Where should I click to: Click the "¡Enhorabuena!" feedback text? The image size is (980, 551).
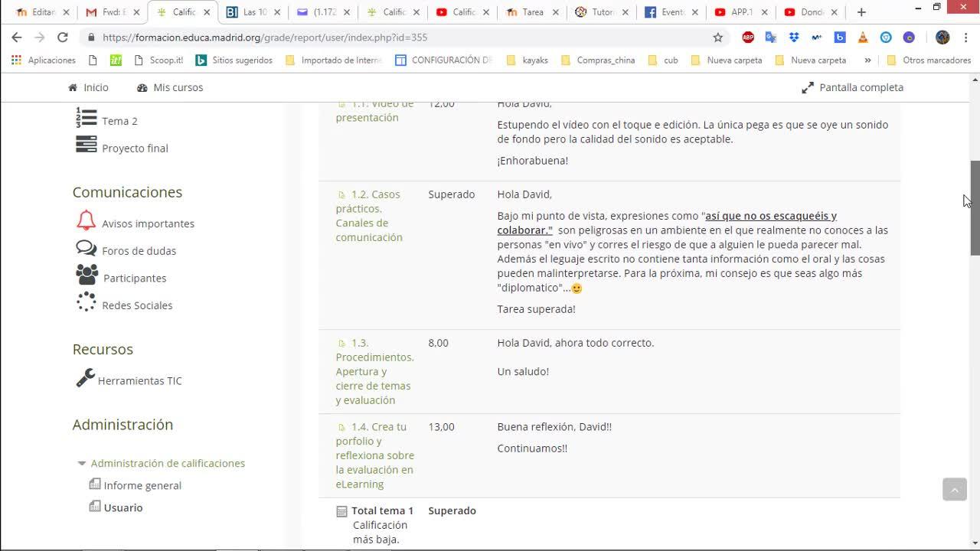click(x=533, y=161)
